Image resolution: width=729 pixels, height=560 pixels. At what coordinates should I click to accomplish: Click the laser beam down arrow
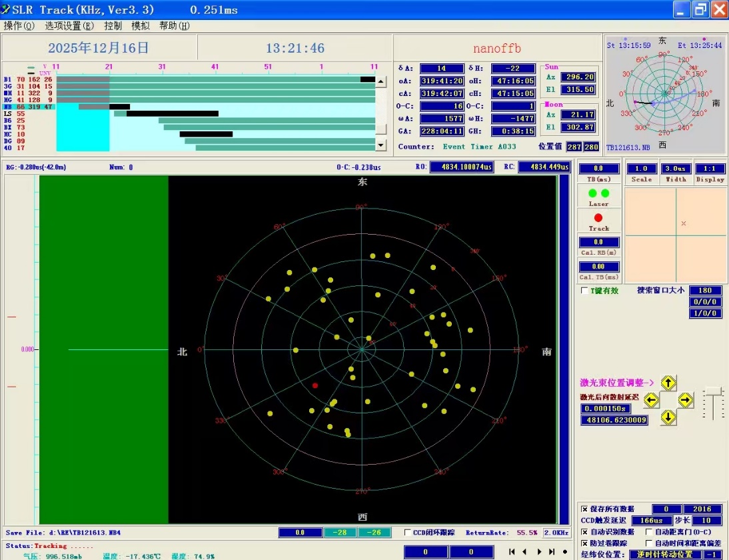coord(668,417)
